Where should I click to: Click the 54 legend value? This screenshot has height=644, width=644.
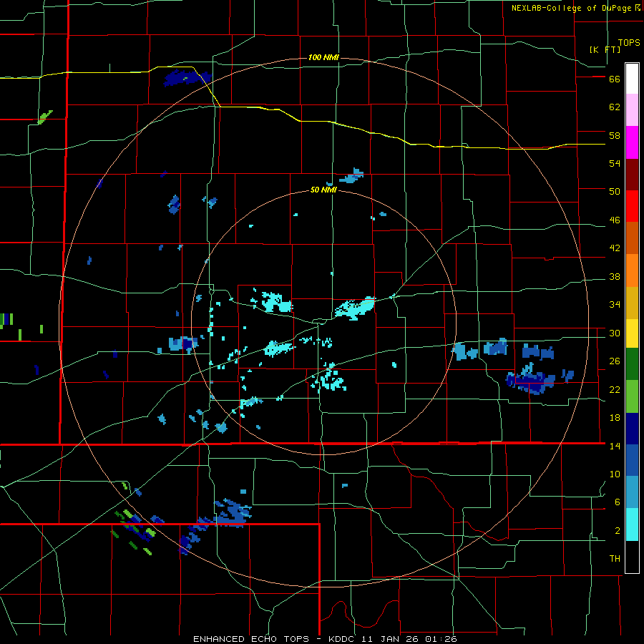pyautogui.click(x=615, y=163)
